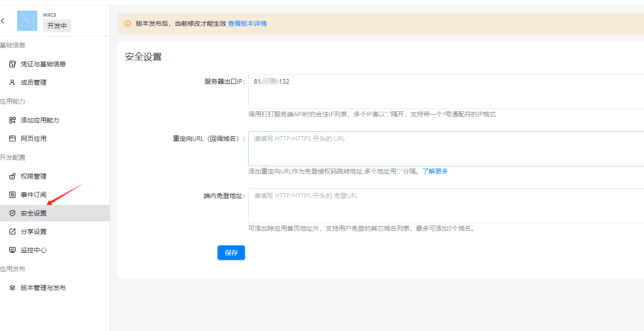
Task: Click the back arrow beside the app logo
Action: [x=3, y=21]
